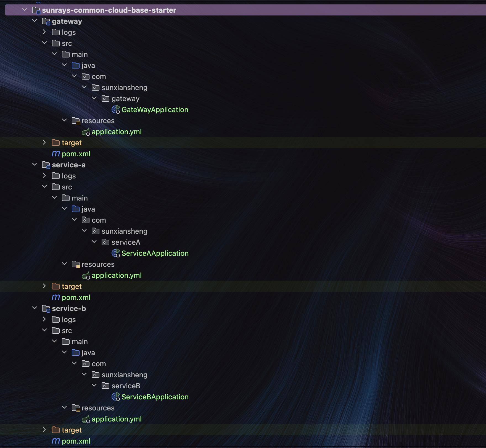Click the serviceB package icon

pos(105,386)
